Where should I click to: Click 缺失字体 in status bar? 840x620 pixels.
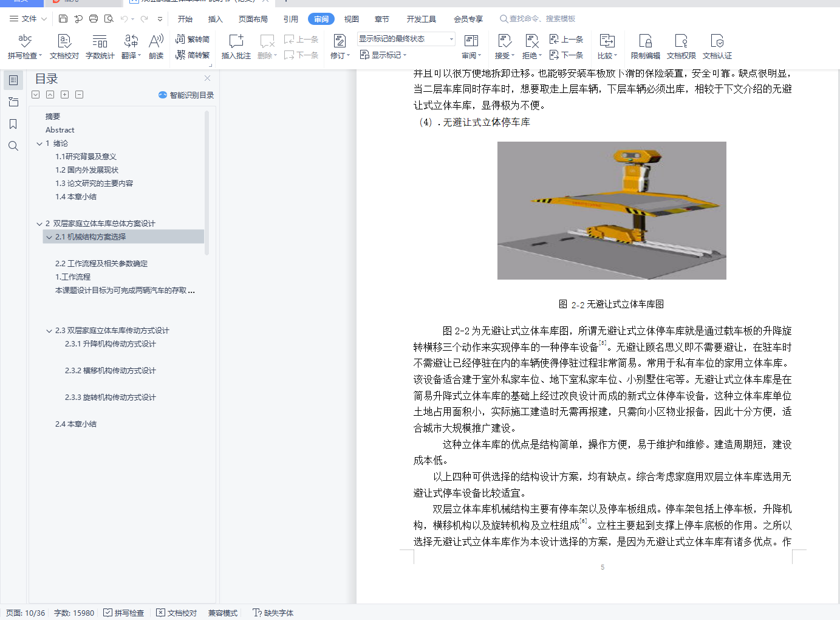coord(273,613)
